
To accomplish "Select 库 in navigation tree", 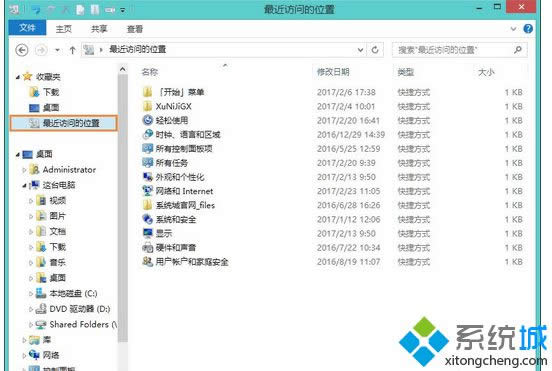I will 47,340.
